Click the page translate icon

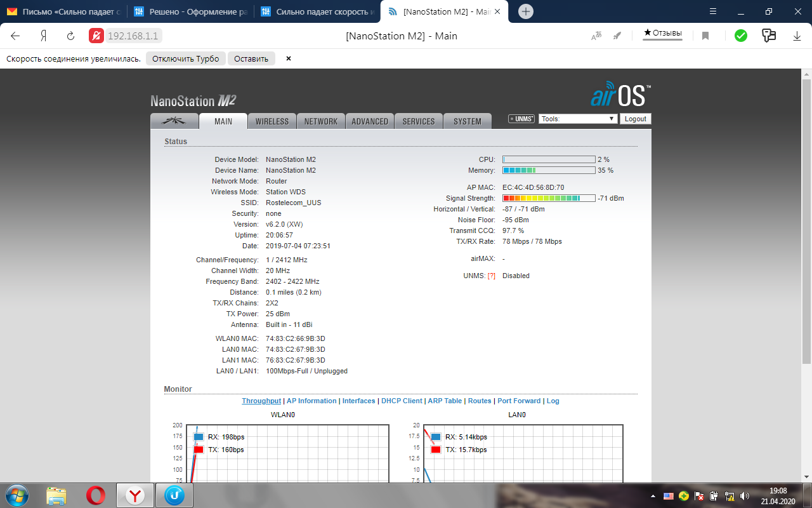pos(596,36)
